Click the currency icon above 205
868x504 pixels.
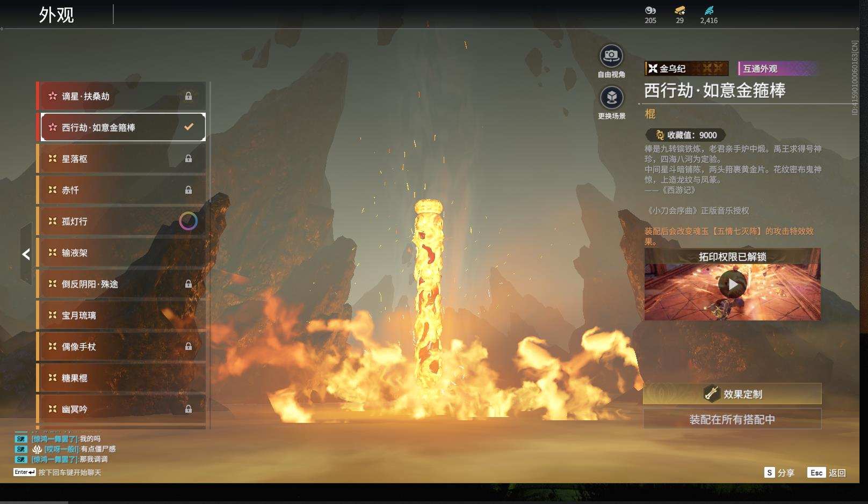click(650, 10)
